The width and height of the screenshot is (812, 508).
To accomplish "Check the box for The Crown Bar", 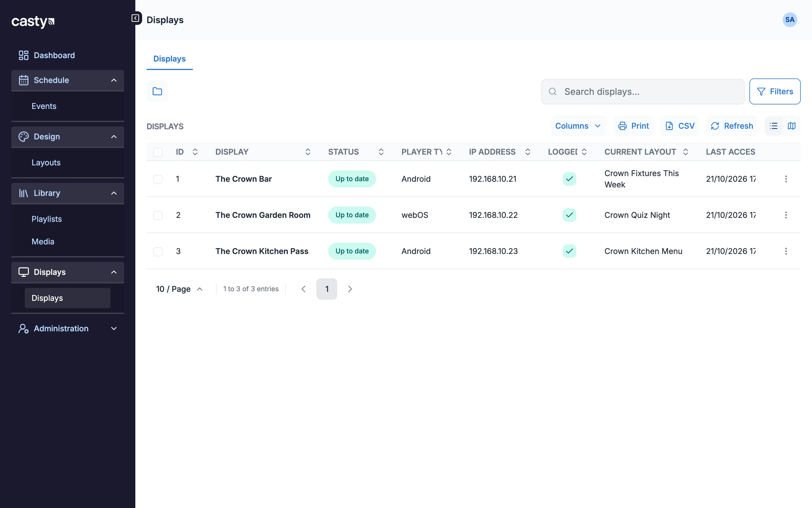I will pos(158,179).
